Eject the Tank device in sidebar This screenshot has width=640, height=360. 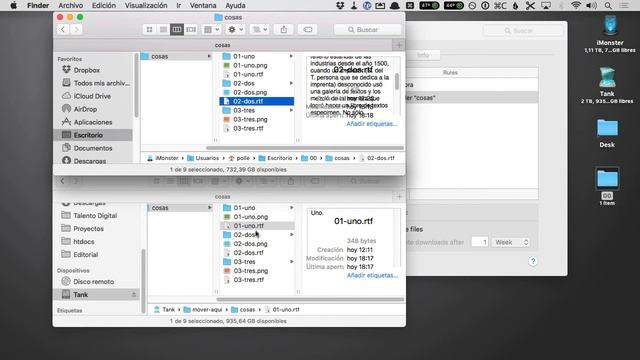134,294
